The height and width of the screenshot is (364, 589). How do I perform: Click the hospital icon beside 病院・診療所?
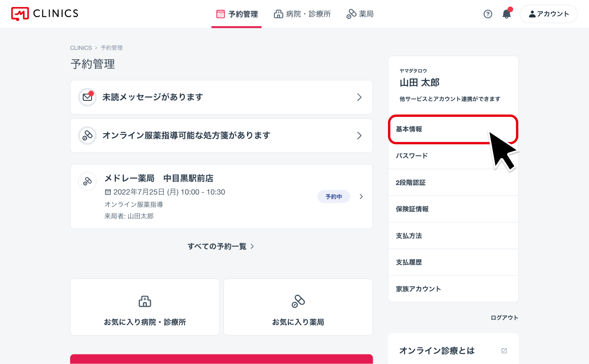point(278,14)
